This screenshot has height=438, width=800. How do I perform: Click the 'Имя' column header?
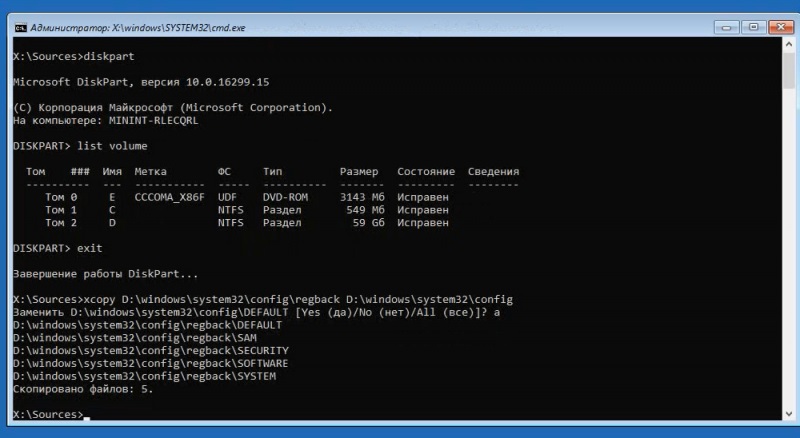pos(112,172)
